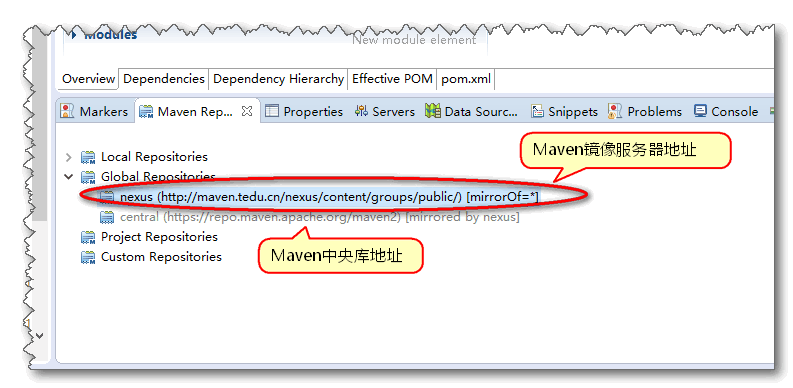Close the Maven Repositories view tab

coord(247,111)
